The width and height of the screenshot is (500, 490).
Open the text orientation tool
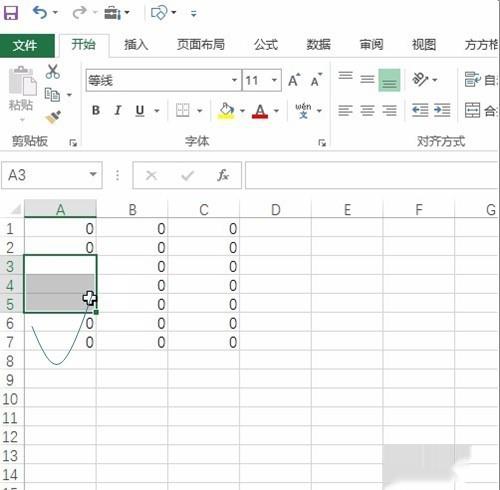pyautogui.click(x=420, y=79)
